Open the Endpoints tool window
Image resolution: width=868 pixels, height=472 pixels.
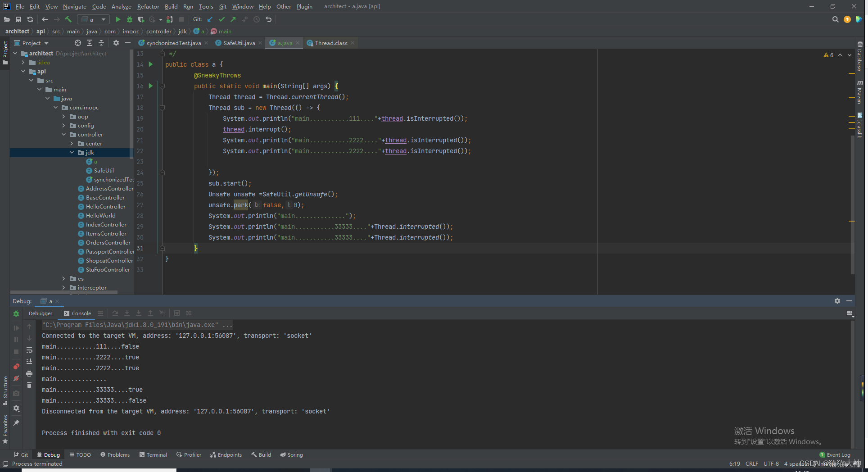[226, 455]
